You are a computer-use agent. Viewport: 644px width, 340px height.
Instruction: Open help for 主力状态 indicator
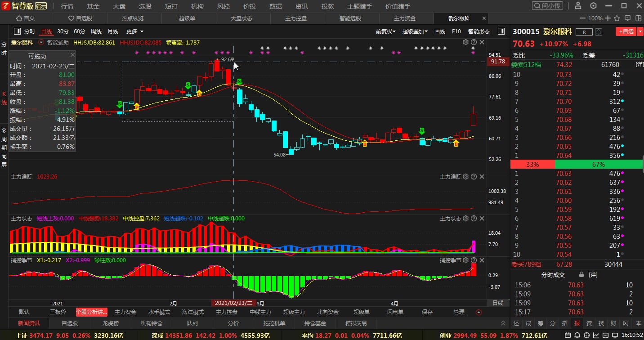click(474, 219)
